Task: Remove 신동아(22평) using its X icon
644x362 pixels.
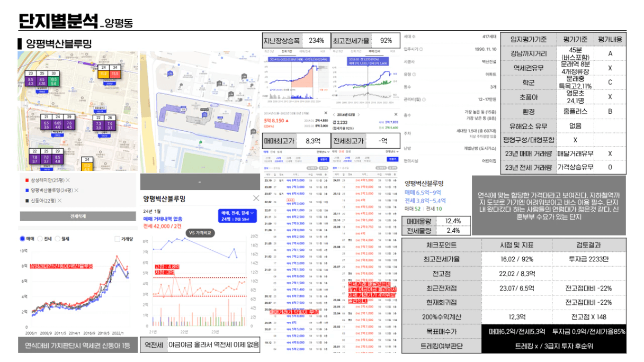Action: pos(60,201)
